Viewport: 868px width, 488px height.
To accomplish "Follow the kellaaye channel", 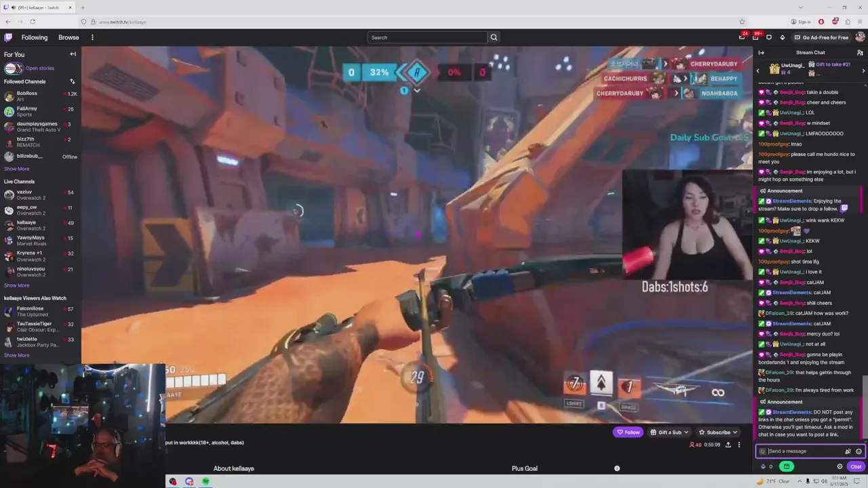I will [628, 432].
